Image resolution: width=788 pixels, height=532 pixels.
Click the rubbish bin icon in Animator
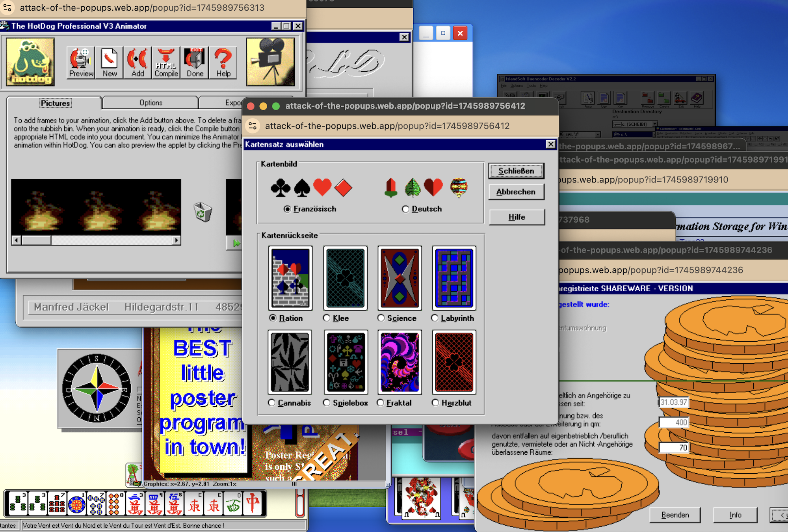[x=203, y=212]
